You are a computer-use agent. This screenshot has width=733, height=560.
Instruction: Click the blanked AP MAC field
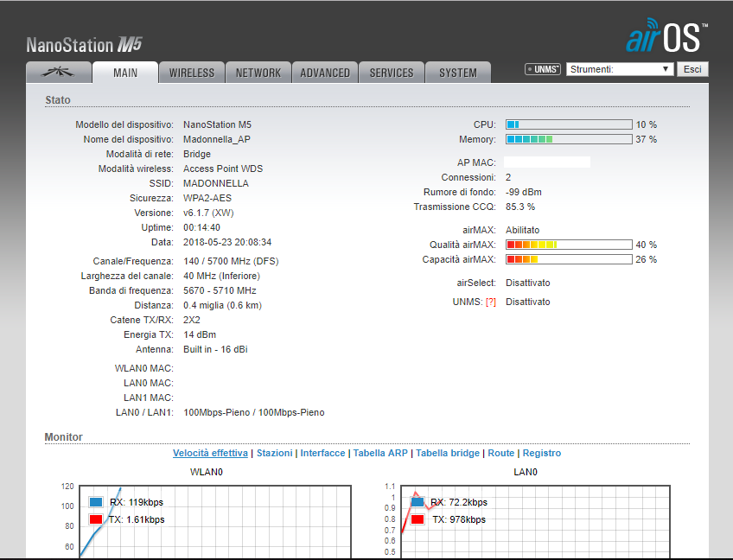[x=547, y=162]
